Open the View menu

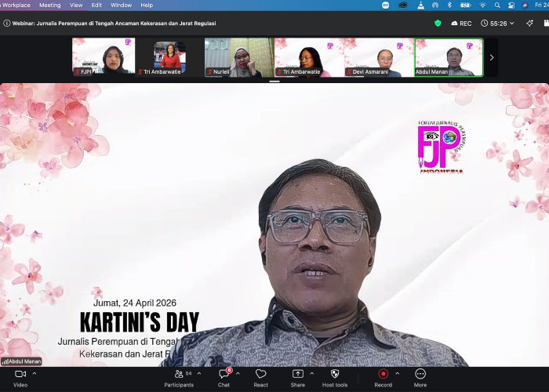(76, 5)
